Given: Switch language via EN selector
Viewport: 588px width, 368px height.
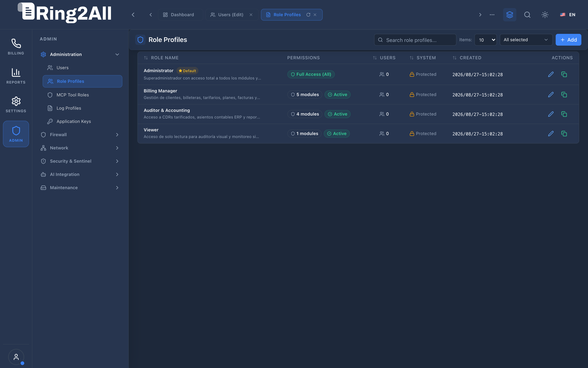Looking at the screenshot, I should click(x=568, y=15).
